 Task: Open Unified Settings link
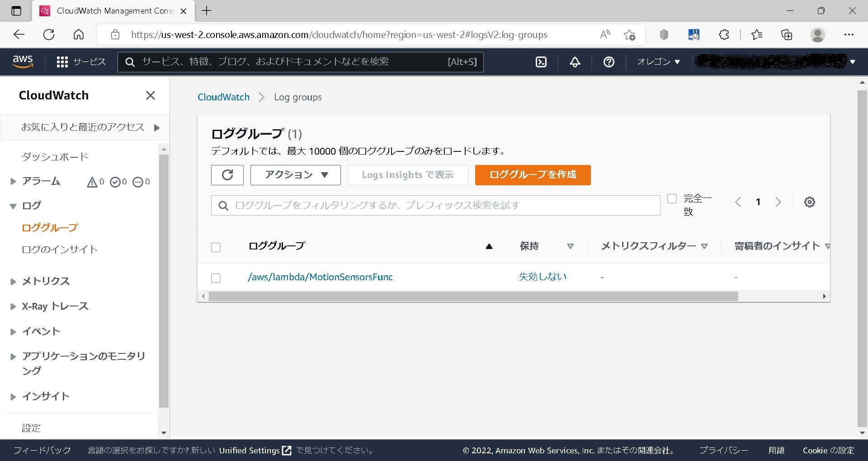[255, 451]
